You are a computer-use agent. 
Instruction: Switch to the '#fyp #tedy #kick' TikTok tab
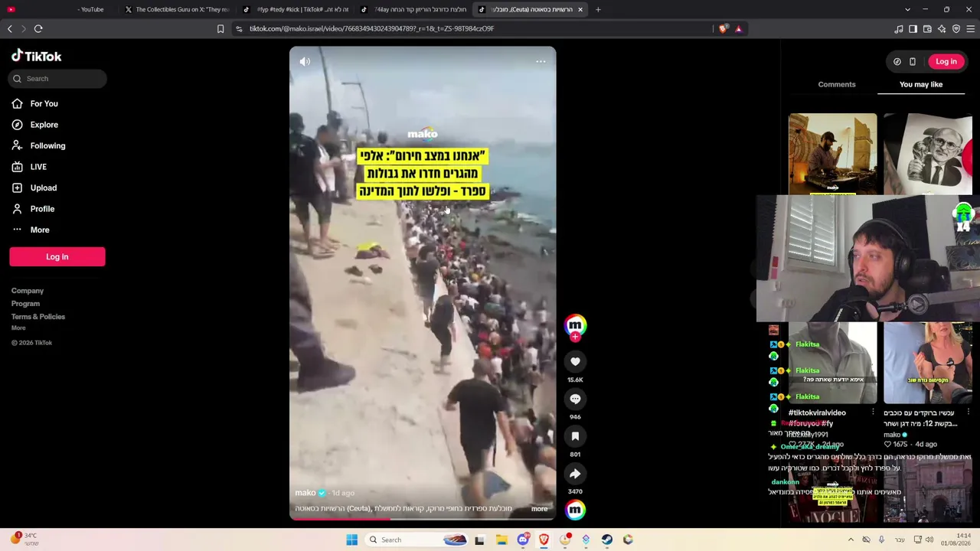coord(296,9)
